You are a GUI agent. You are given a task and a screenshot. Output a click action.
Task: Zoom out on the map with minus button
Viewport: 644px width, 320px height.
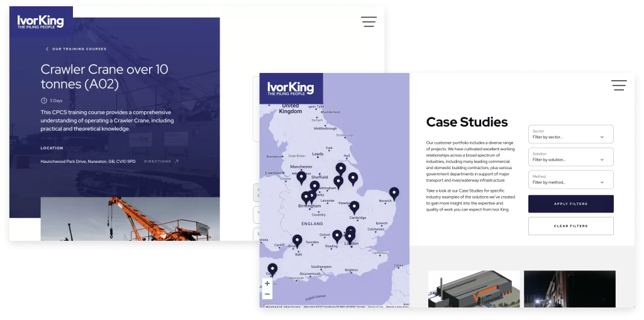coord(267,294)
